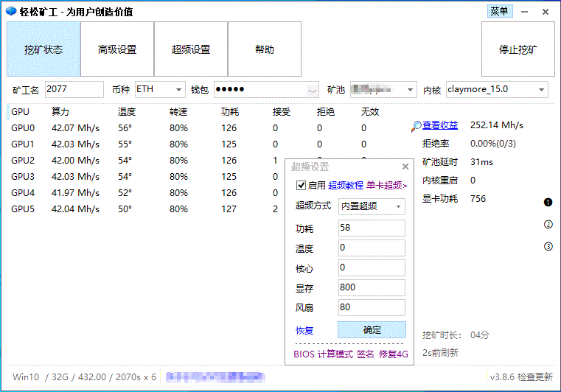Click the 无效 column header
Screen dimensions: 561x392
tap(370, 111)
